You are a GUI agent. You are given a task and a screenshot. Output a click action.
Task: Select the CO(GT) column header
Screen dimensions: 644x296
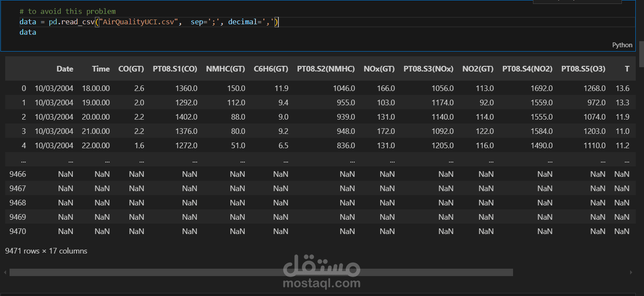pyautogui.click(x=131, y=69)
